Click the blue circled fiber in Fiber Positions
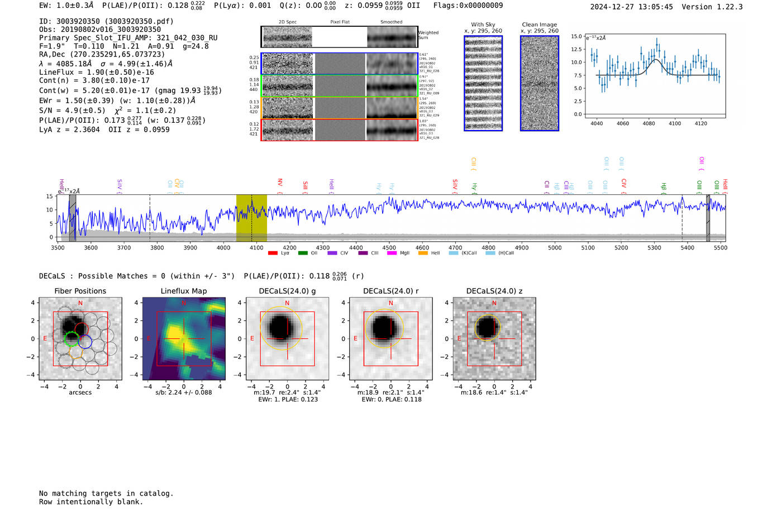 click(85, 342)
